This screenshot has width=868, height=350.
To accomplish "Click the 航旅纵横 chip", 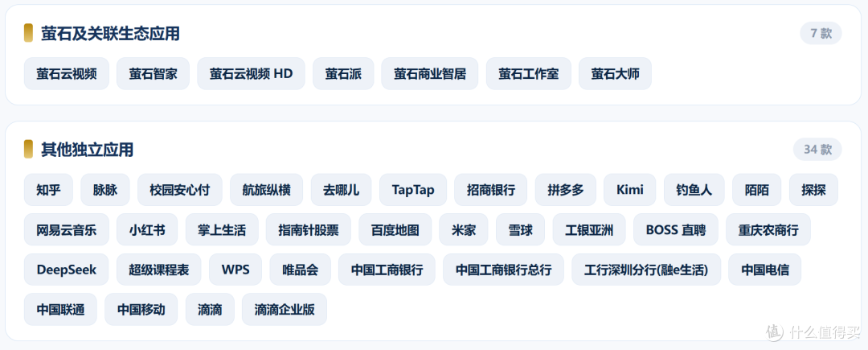I will 266,190.
